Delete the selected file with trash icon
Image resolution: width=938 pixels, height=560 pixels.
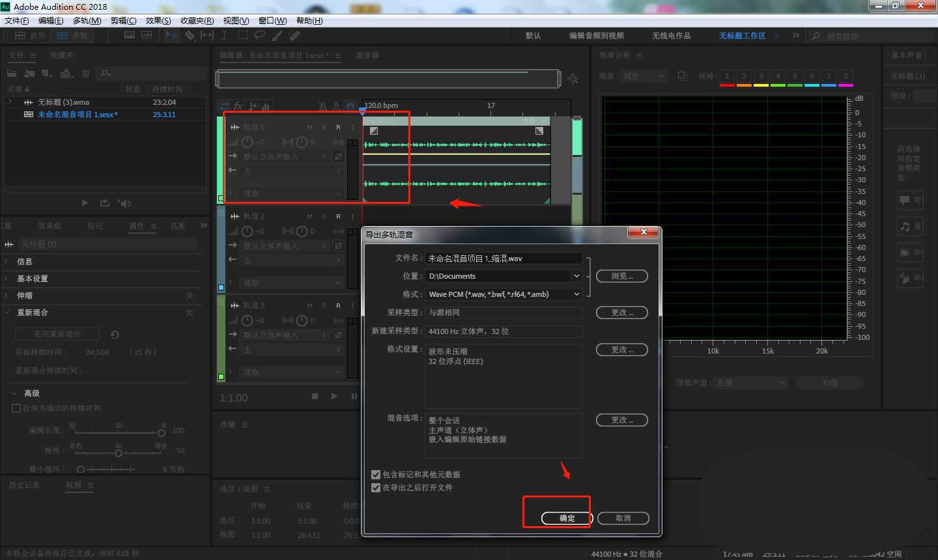[x=85, y=74]
